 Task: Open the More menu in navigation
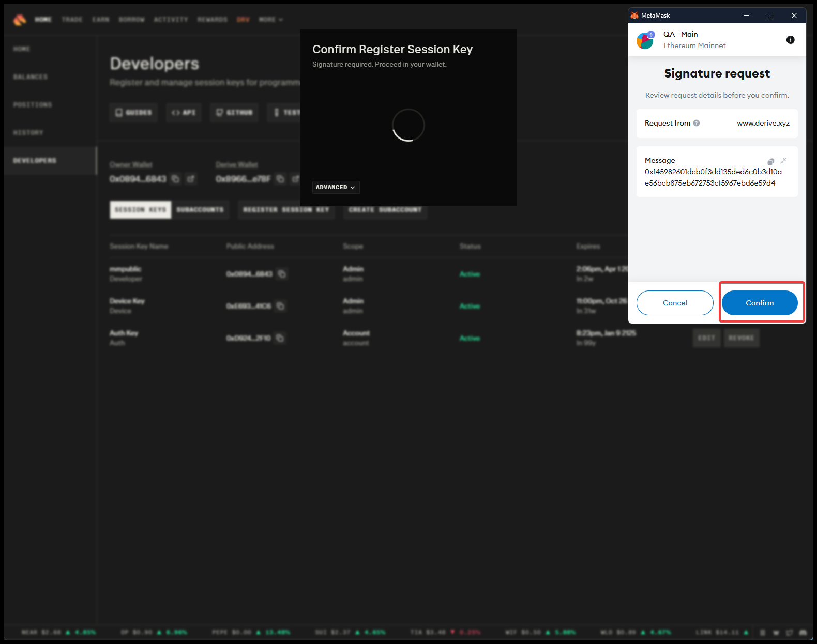(270, 20)
